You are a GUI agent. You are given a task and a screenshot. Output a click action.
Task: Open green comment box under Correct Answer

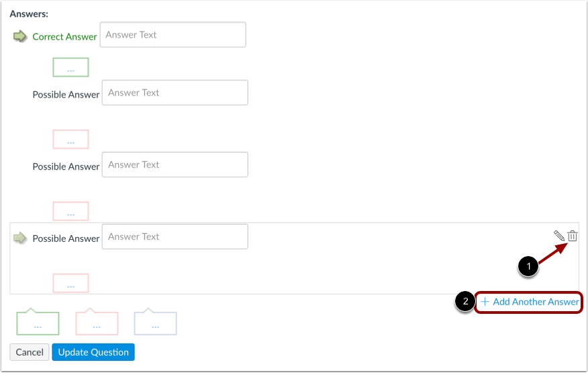(x=70, y=67)
